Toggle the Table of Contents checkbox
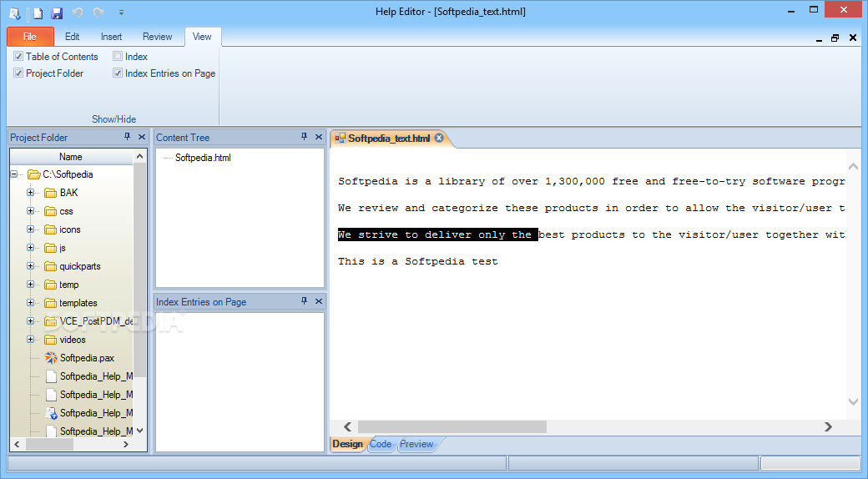 click(18, 56)
